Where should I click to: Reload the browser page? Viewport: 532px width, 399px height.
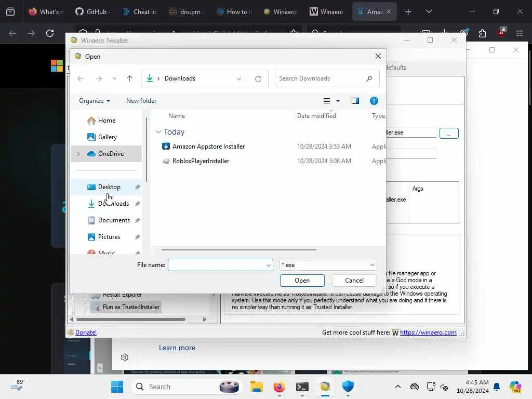pos(50,33)
